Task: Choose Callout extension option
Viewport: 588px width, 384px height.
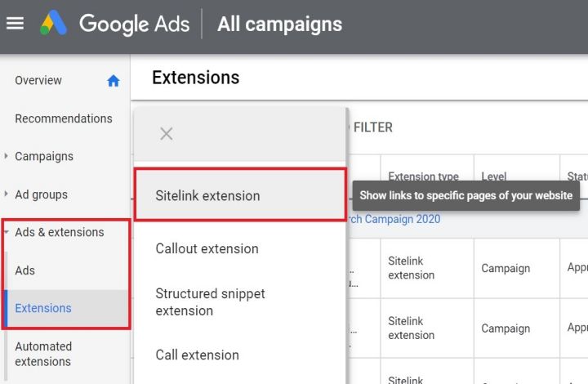Action: 207,248
